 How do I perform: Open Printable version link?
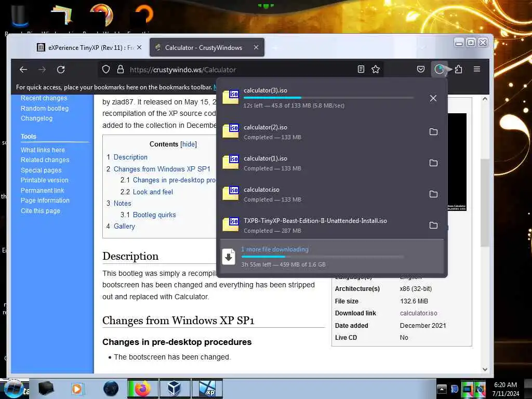[x=45, y=180]
